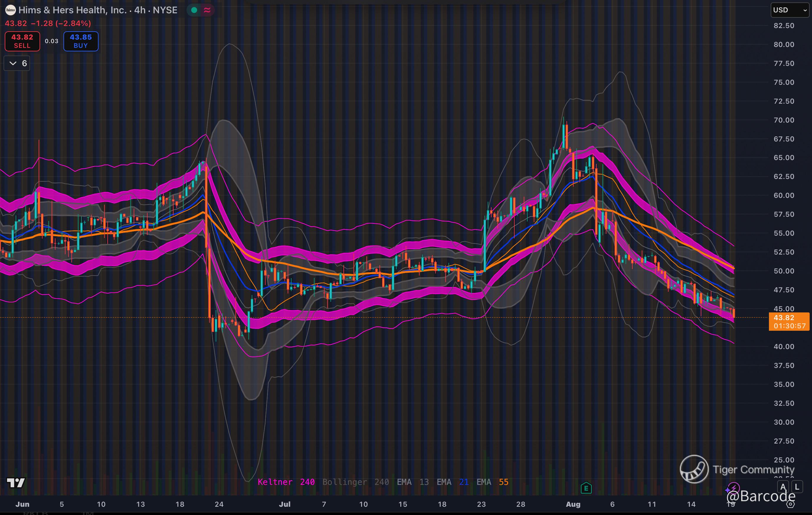Screen dimensions: 812x515
Task: Click the pink approximate-data wave icon
Action: [x=207, y=10]
